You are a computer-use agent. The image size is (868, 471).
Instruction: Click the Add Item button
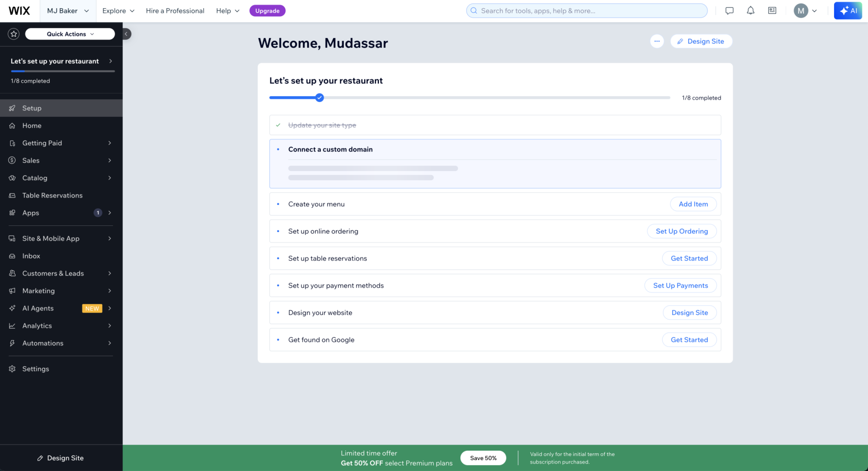pyautogui.click(x=693, y=204)
